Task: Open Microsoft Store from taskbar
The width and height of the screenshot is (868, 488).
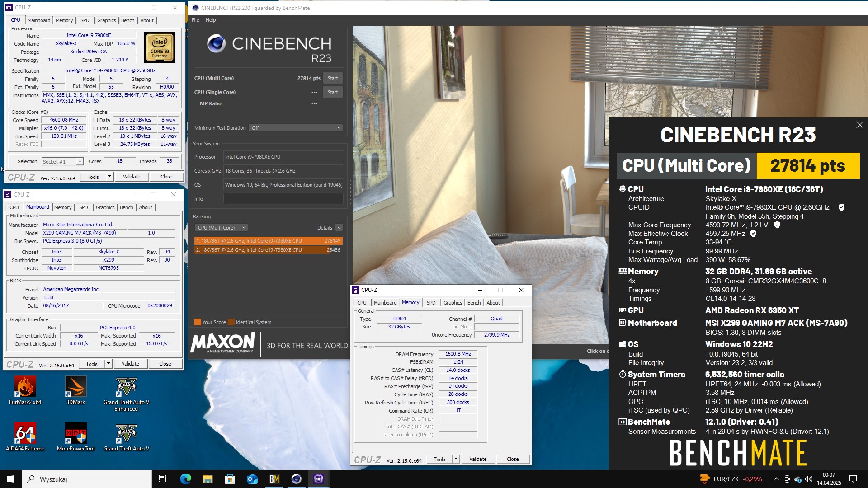Action: coord(230,479)
